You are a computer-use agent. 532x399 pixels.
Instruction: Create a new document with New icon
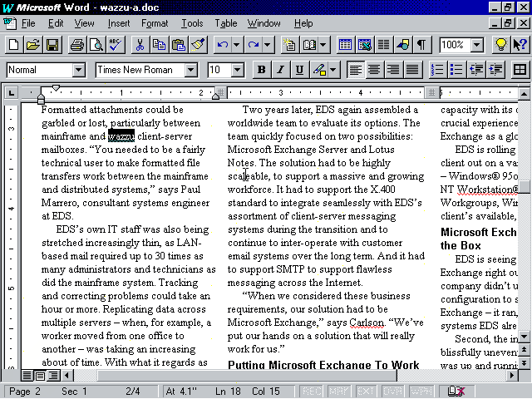(x=14, y=45)
